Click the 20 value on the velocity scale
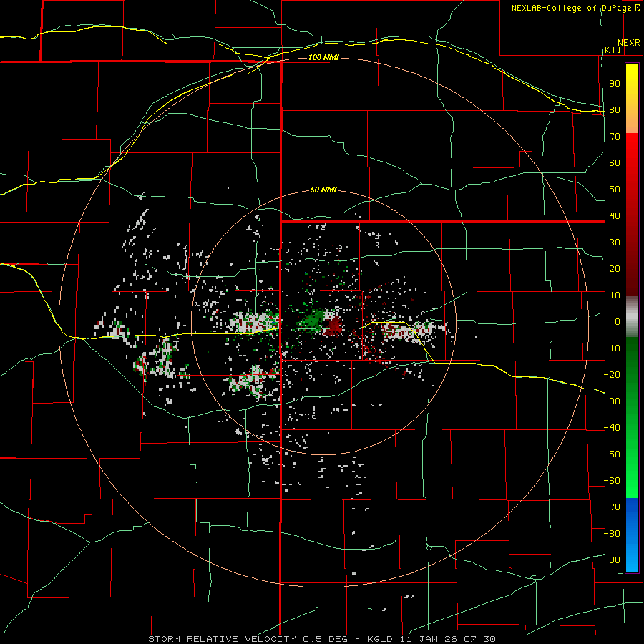 coord(615,269)
